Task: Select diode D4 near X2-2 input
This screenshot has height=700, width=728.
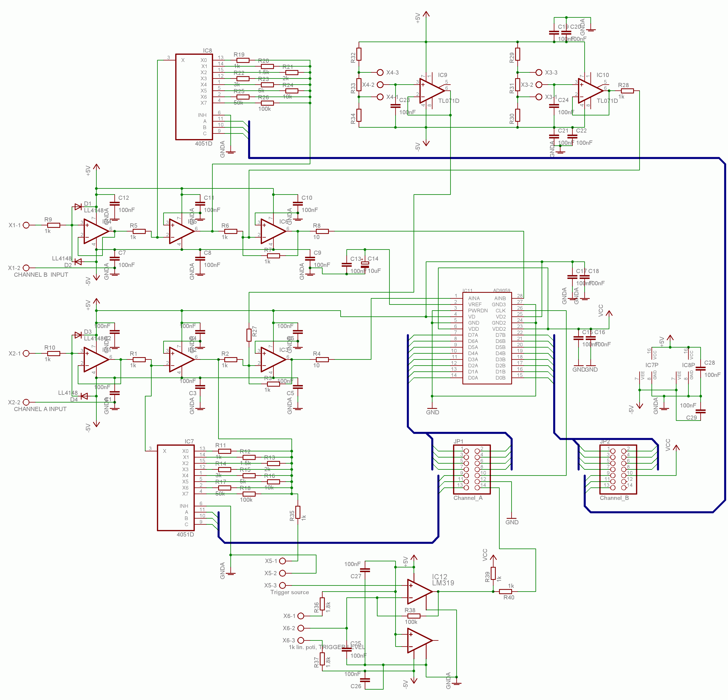Action: pos(84,396)
